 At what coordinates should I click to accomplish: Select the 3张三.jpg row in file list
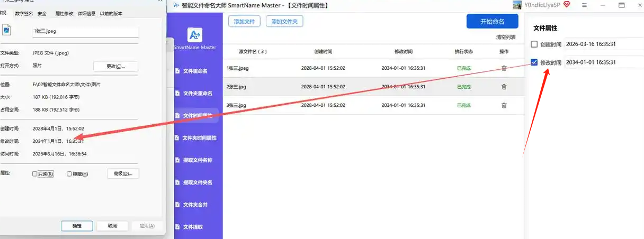373,105
